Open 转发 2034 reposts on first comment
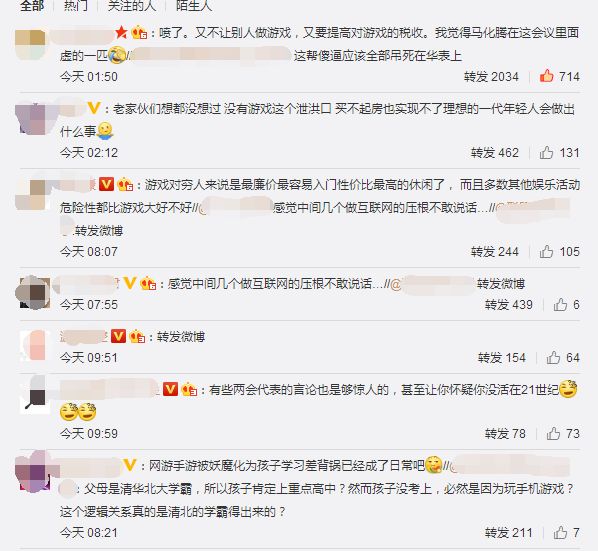Image resolution: width=598 pixels, height=551 pixels. pyautogui.click(x=491, y=77)
